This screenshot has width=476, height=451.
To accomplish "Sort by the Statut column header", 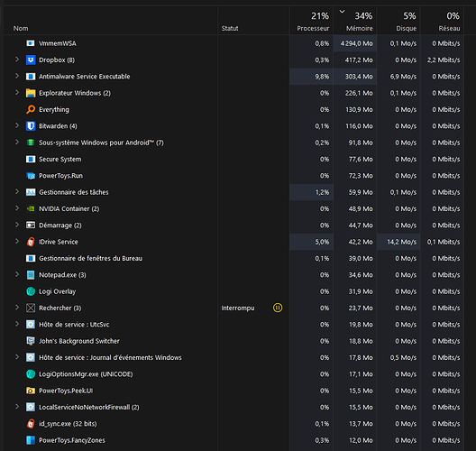I will [230, 28].
